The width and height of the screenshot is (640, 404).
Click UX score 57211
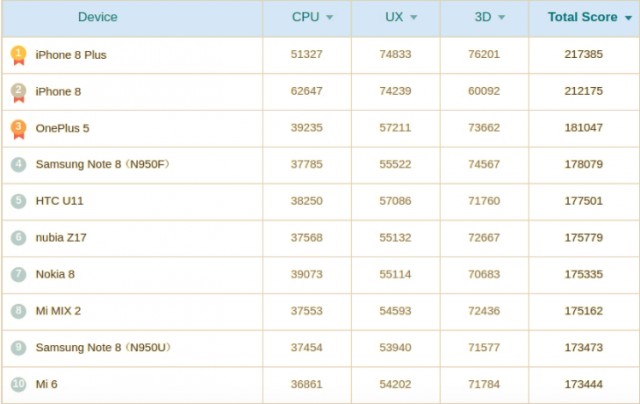pyautogui.click(x=395, y=128)
